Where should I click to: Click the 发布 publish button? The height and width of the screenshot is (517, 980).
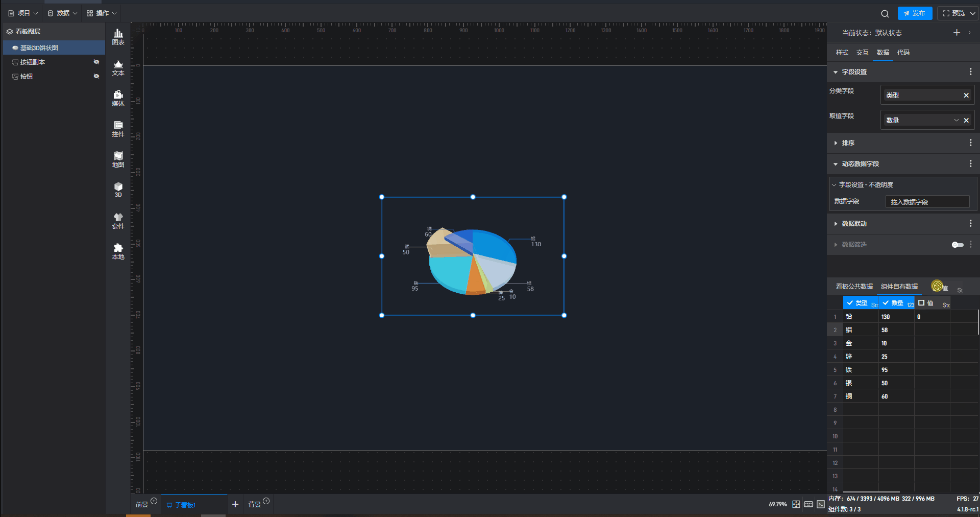coord(914,13)
